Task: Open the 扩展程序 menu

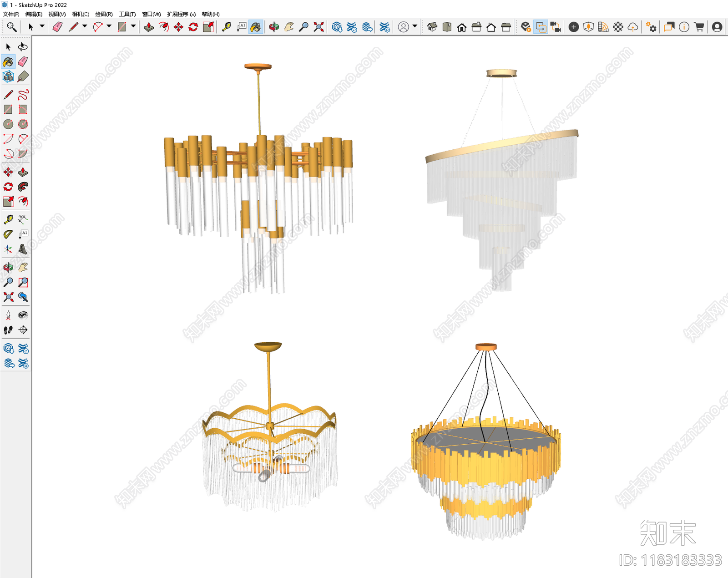Action: coord(181,14)
